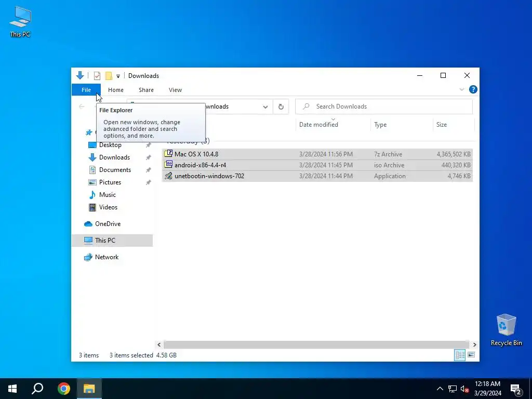Select This PC in navigation pane
Viewport: 532px width, 399px height.
[105, 241]
